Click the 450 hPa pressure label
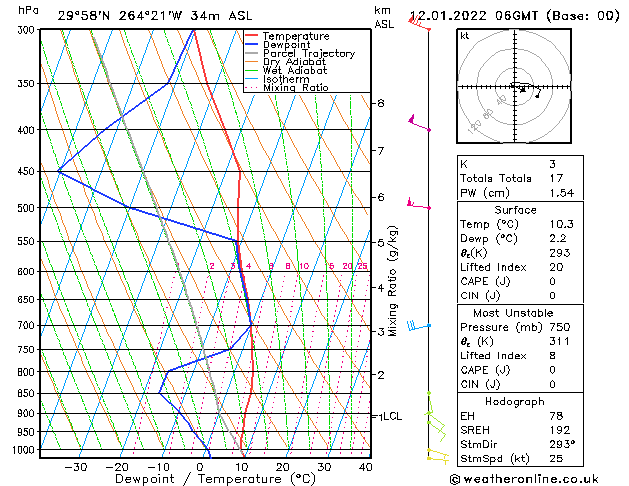The width and height of the screenshot is (629, 486). pos(28,172)
